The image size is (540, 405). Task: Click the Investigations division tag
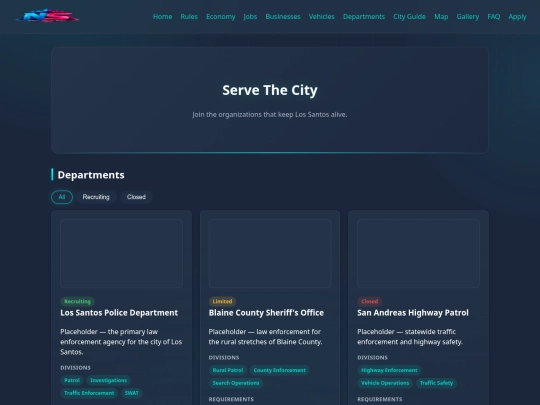click(x=108, y=380)
